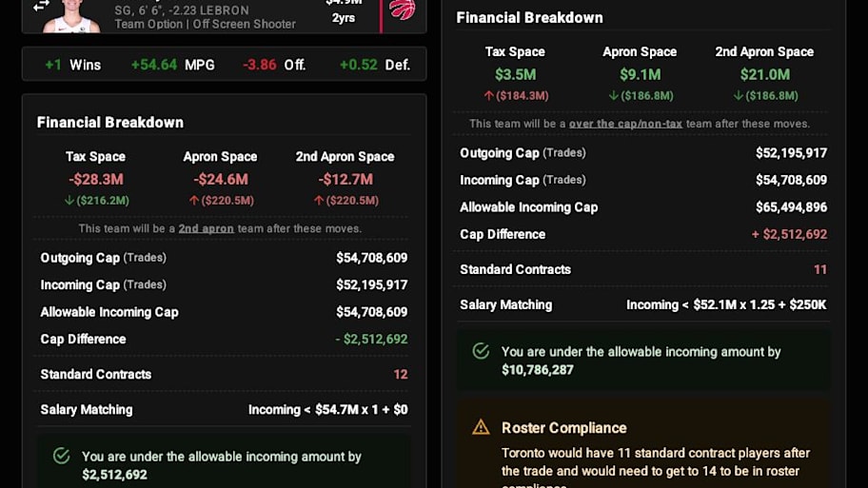Click the +1 Wins stat
Viewport: 868px width, 488px height.
coord(73,65)
